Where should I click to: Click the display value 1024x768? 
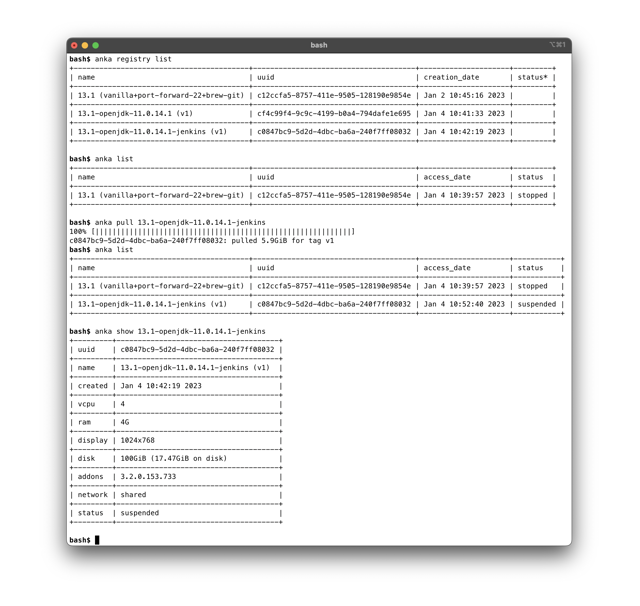pyautogui.click(x=138, y=440)
